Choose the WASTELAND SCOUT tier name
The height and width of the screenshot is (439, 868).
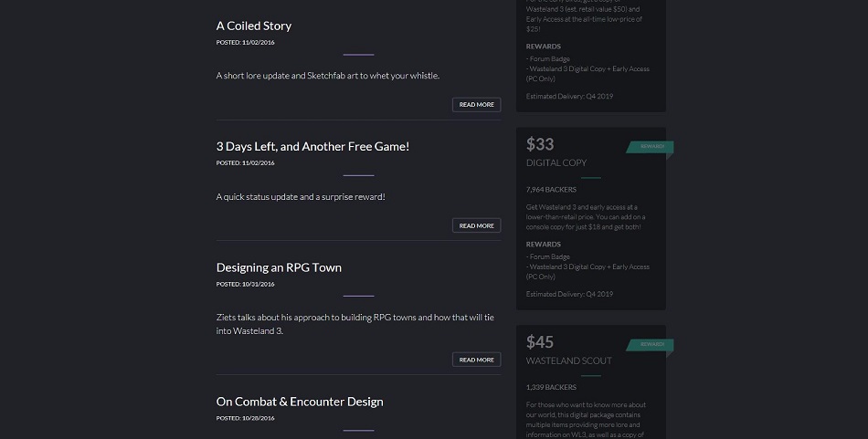[569, 361]
